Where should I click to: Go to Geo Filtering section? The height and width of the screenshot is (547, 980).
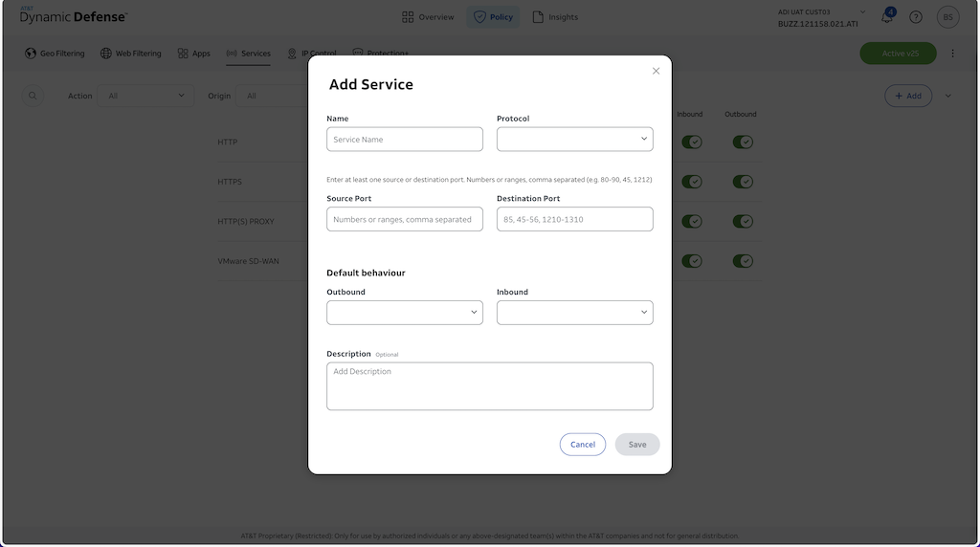55,54
